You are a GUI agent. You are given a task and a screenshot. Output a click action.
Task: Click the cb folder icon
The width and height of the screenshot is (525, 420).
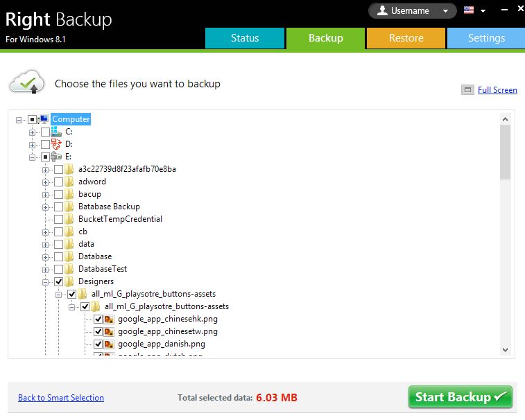[69, 231]
